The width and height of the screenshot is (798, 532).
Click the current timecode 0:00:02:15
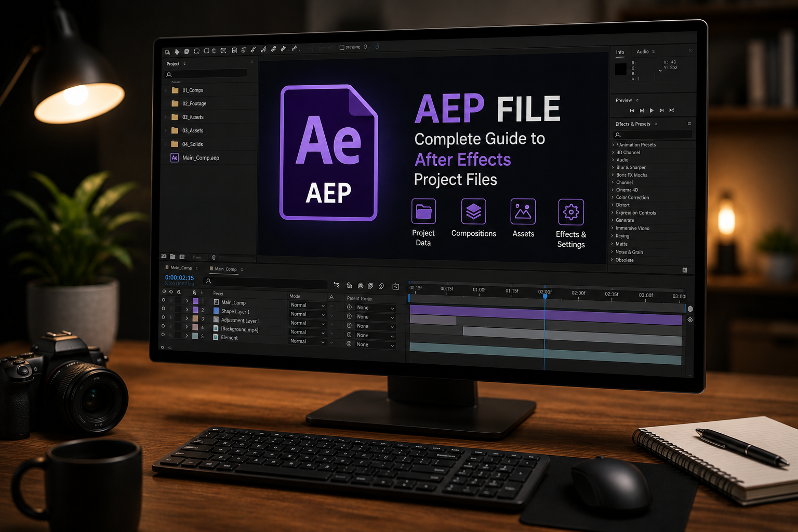pyautogui.click(x=179, y=277)
